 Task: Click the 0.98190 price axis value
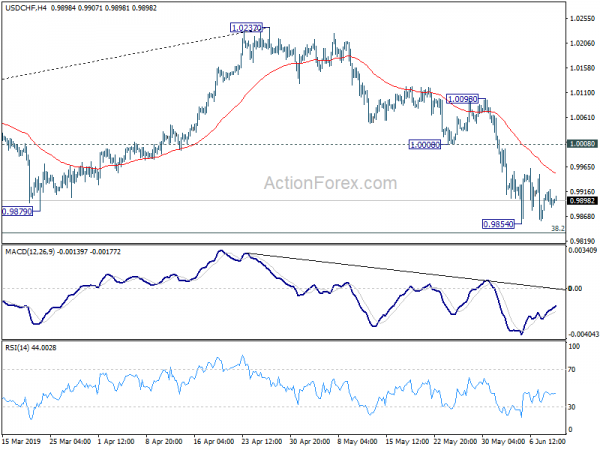click(x=582, y=241)
